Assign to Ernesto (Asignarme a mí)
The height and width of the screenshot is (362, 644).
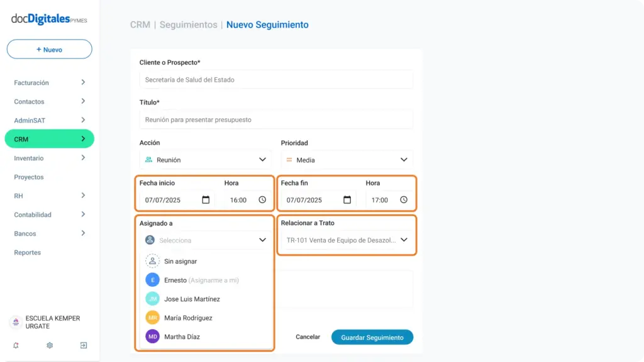pyautogui.click(x=204, y=280)
